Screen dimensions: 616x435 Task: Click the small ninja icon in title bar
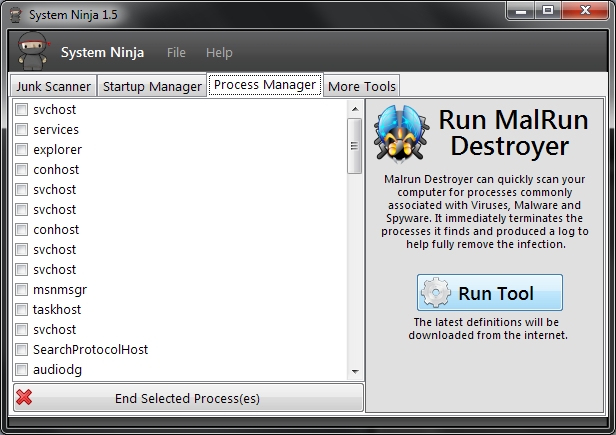16,15
